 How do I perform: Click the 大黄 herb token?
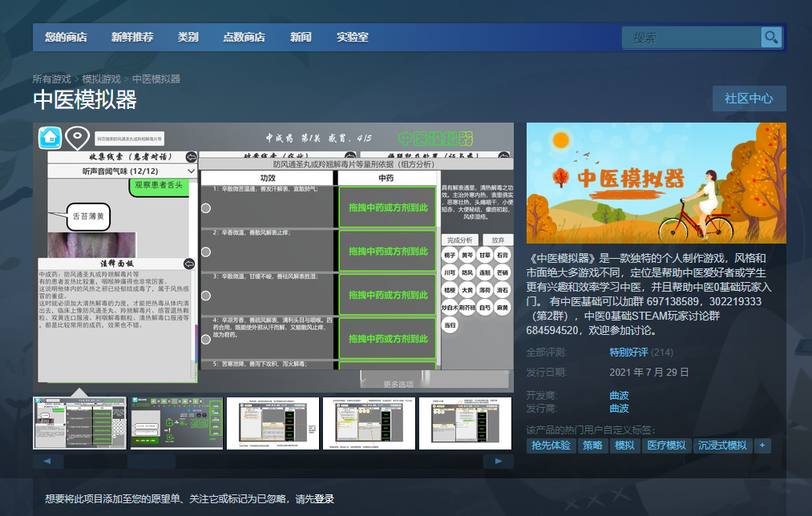[467, 290]
